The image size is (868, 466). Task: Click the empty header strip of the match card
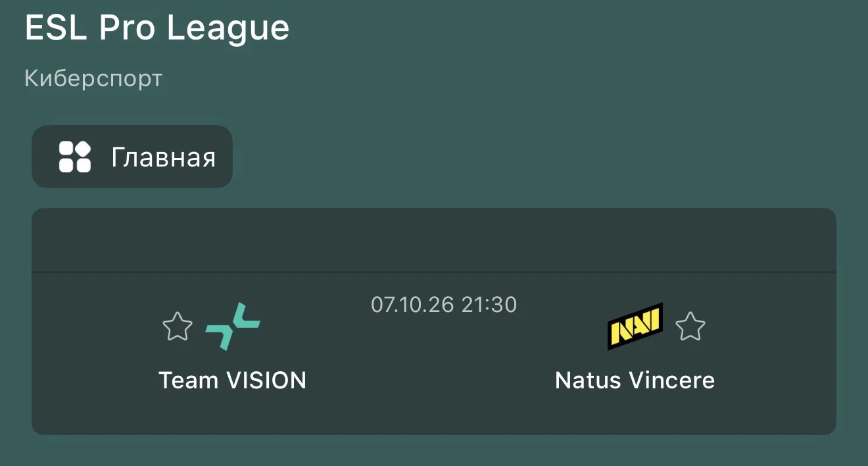tap(434, 240)
